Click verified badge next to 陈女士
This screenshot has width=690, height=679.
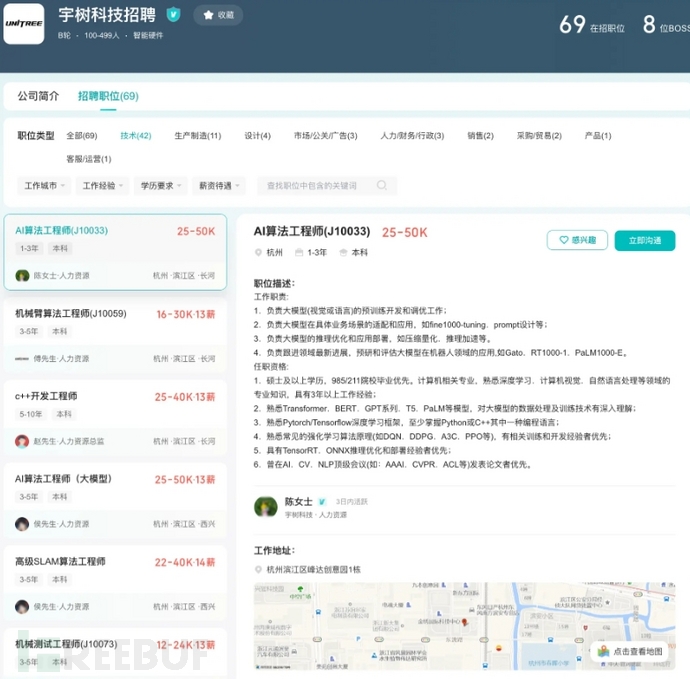[x=322, y=502]
